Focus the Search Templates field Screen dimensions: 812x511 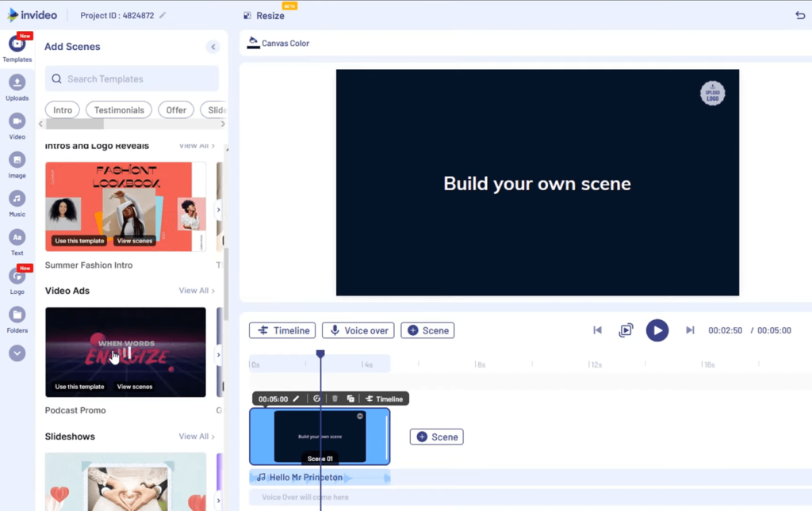[x=132, y=78]
